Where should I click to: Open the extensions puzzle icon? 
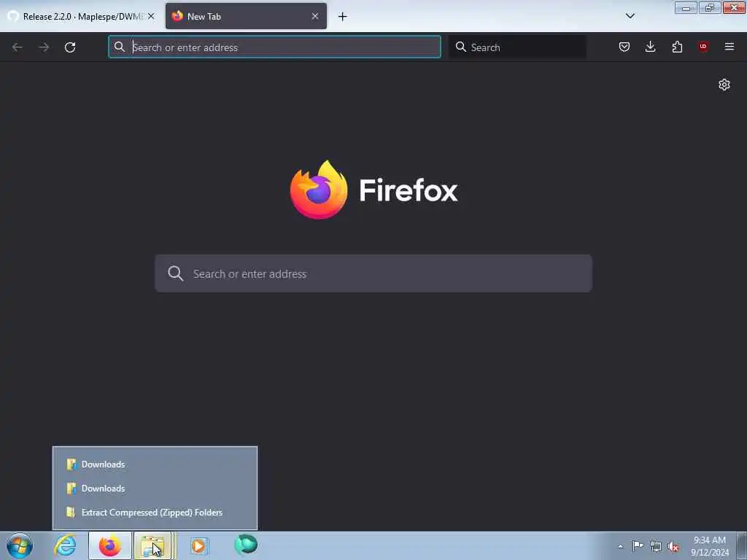coord(677,47)
